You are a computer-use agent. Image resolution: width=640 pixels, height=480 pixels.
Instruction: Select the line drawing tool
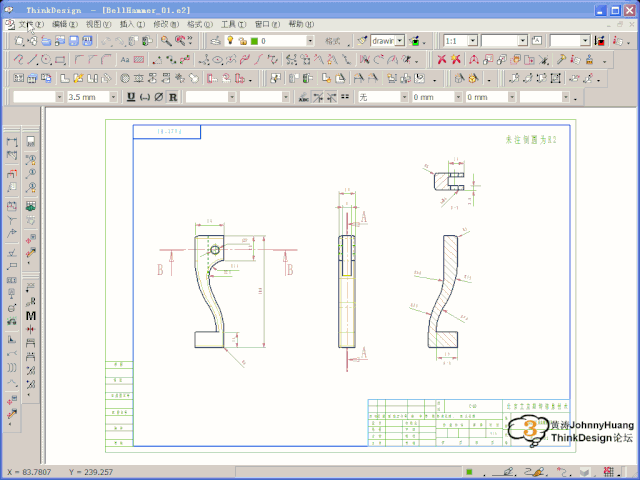click(x=32, y=60)
